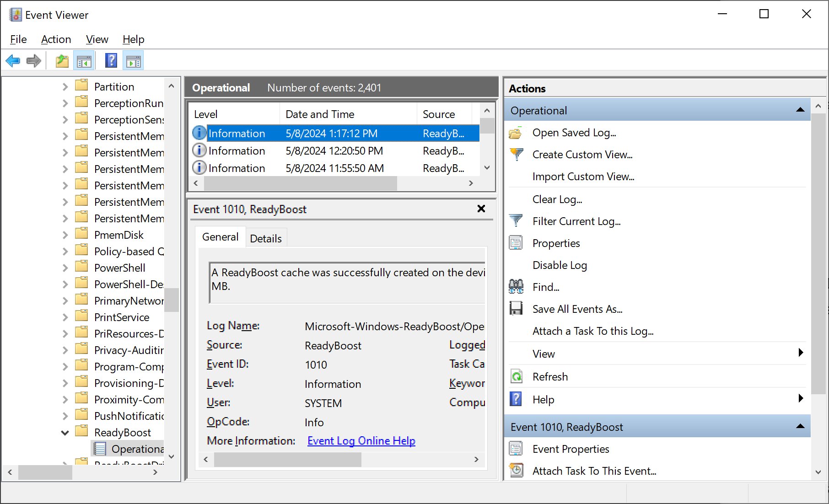Open the Action menu
829x504 pixels.
pyautogui.click(x=56, y=39)
